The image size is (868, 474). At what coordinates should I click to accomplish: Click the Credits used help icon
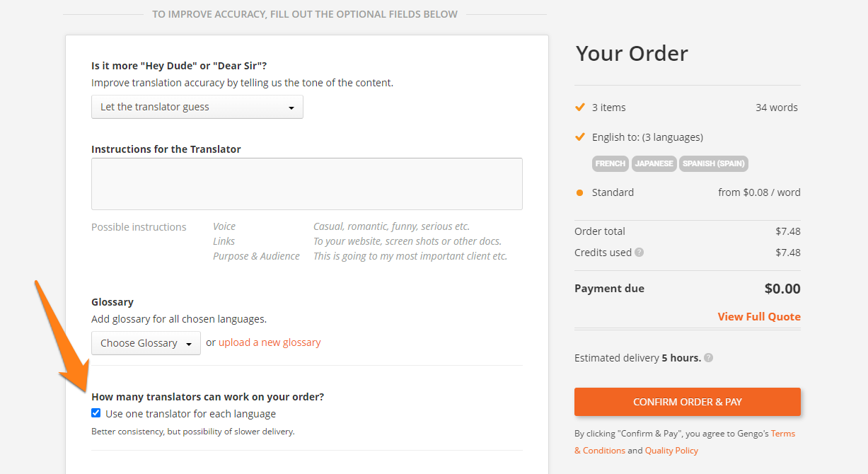click(x=640, y=253)
